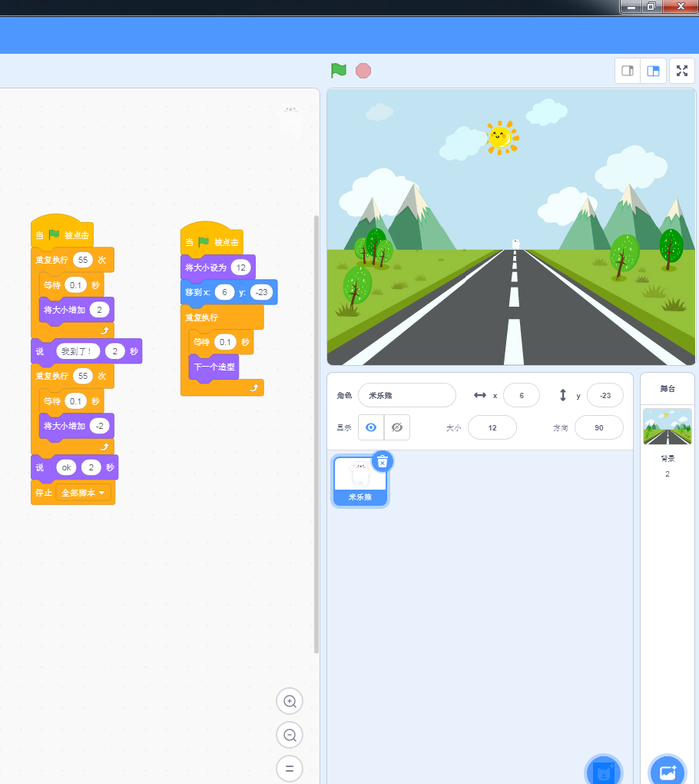Restore the window using title bar button
The width and height of the screenshot is (699, 784).
[x=651, y=6]
